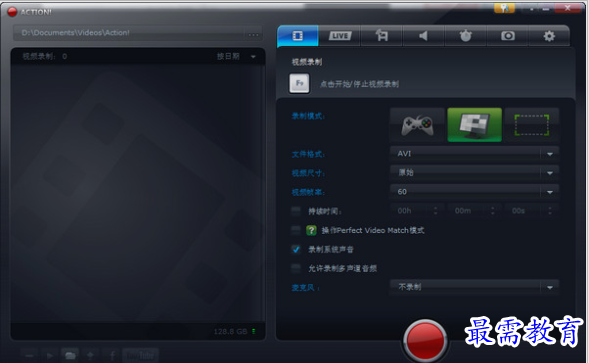
Task: Open the settings gear tab
Action: tap(549, 36)
